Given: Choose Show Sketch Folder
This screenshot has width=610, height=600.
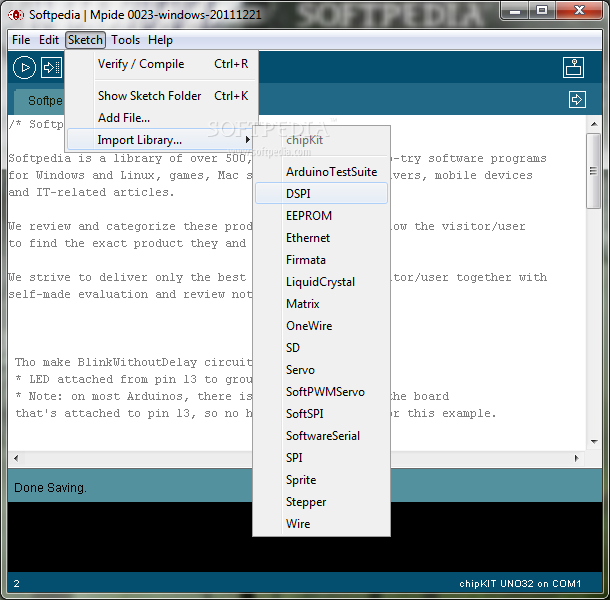Looking at the screenshot, I should click(161, 96).
